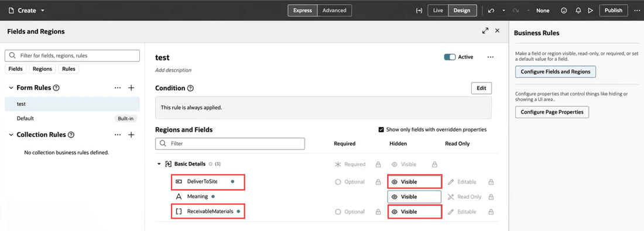Collapse the Basic Details region
This screenshot has width=644, height=231.
[x=159, y=164]
